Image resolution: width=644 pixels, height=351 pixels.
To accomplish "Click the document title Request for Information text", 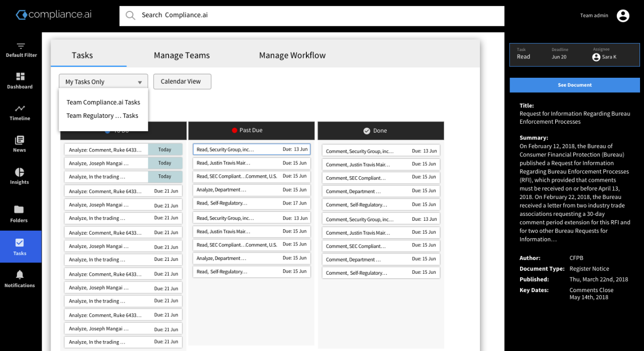I will coord(575,117).
